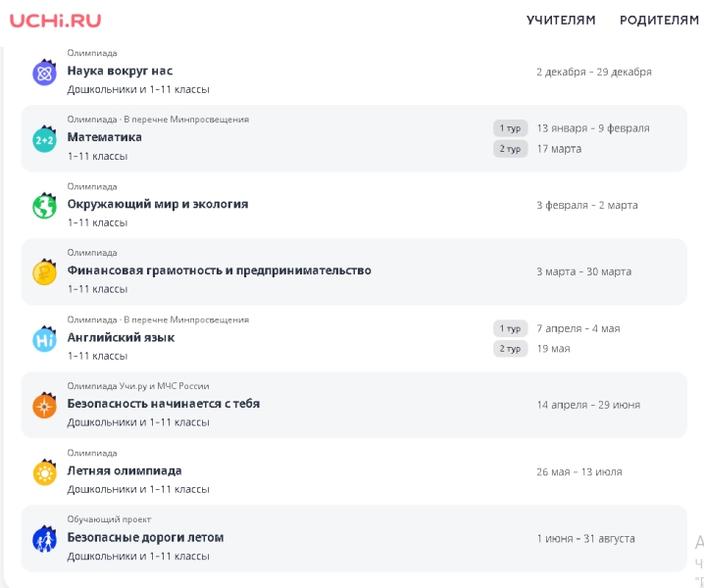This screenshot has width=704, height=588.
Task: Click the 2 тур badge for Английский язык
Action: (510, 348)
